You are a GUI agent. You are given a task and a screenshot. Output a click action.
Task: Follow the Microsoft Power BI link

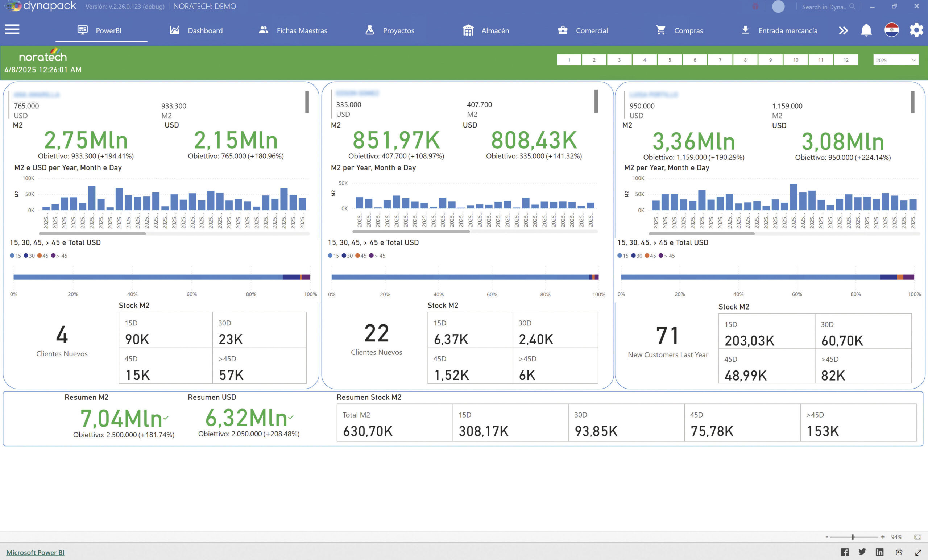(x=36, y=552)
